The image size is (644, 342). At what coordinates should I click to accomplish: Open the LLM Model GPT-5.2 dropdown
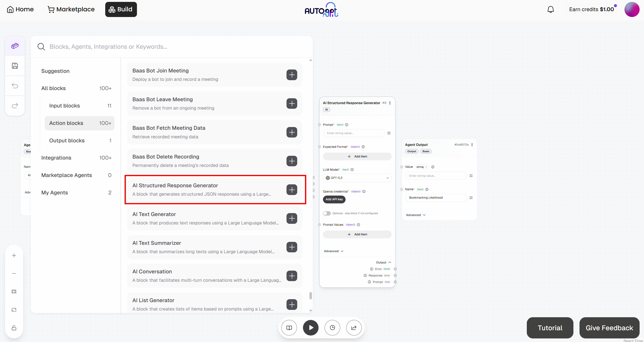357,178
